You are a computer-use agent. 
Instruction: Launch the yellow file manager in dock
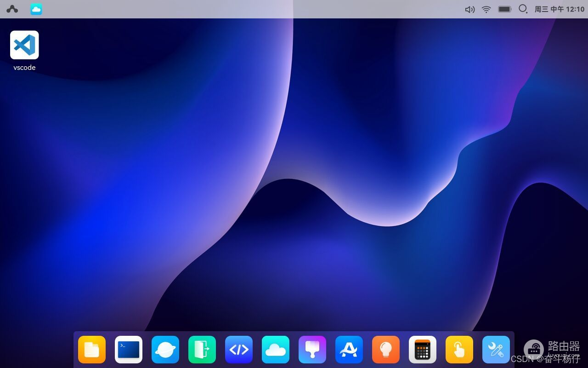(92, 350)
